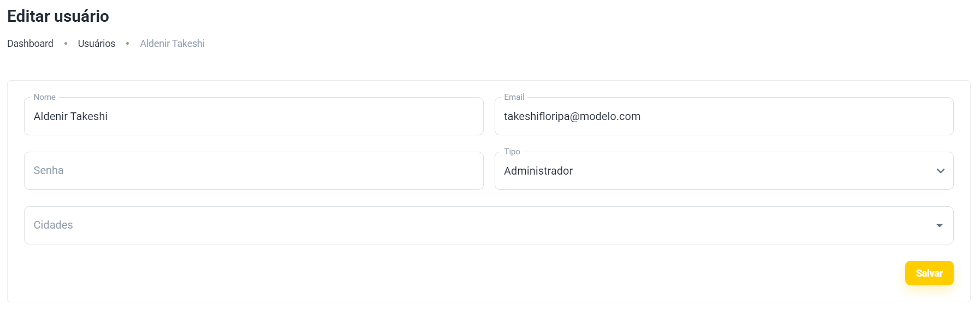Click the Dashboard breadcrumb link

pos(30,44)
